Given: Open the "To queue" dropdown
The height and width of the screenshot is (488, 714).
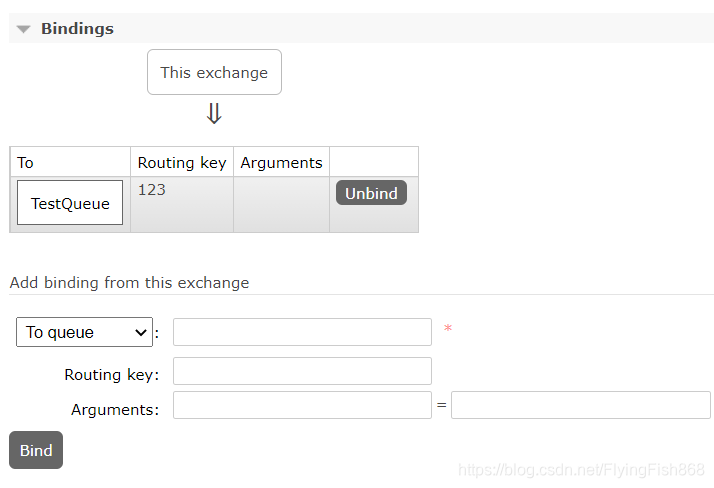Looking at the screenshot, I should tap(84, 332).
